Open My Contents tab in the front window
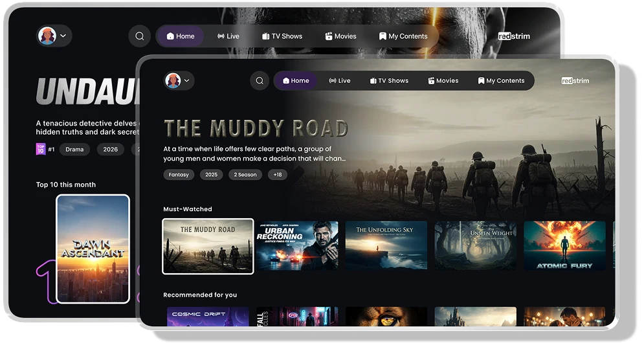This screenshot has width=644, height=349. coord(502,80)
